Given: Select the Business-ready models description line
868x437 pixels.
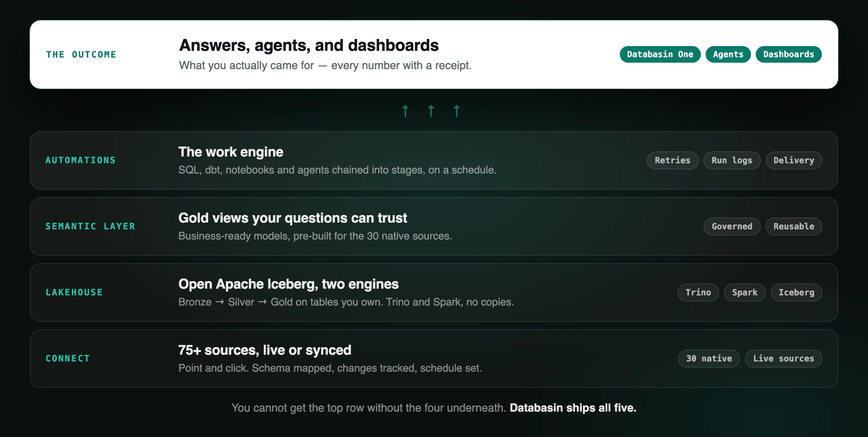Looking at the screenshot, I should pyautogui.click(x=315, y=236).
